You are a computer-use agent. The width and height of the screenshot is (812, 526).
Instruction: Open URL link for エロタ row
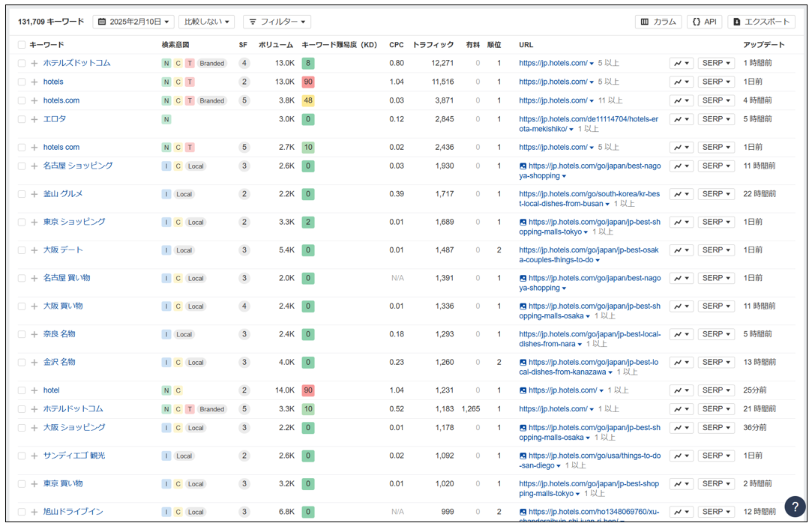pos(589,124)
